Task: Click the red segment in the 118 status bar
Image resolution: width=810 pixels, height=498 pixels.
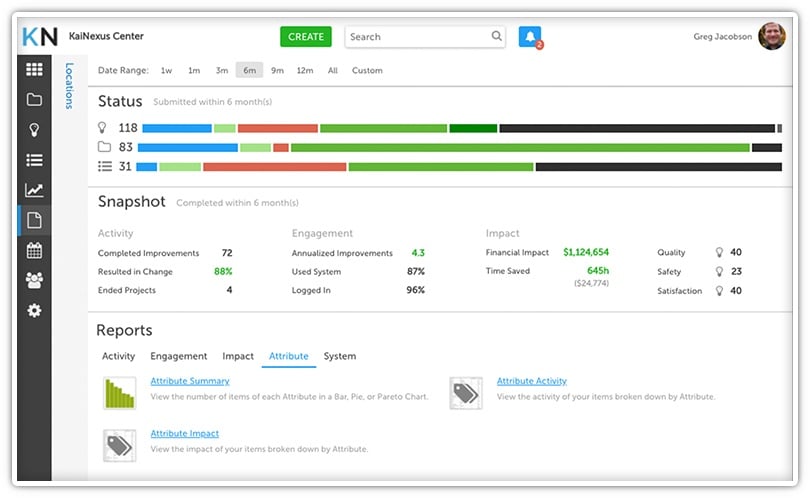Action: click(277, 128)
